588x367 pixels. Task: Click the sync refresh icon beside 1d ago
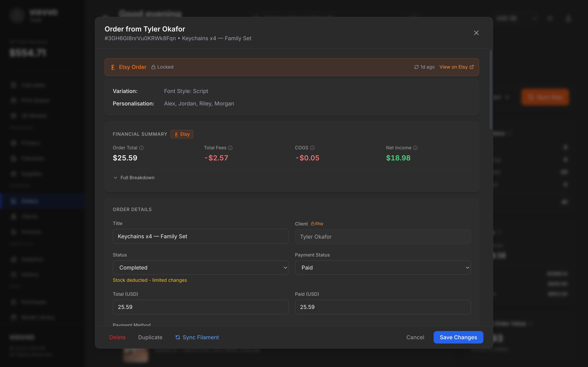click(x=416, y=67)
